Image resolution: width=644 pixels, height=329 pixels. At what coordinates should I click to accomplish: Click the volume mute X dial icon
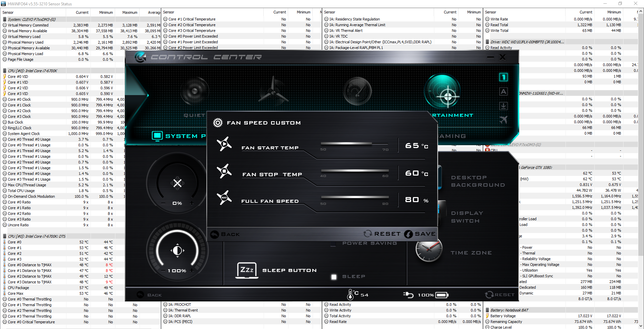click(x=177, y=183)
